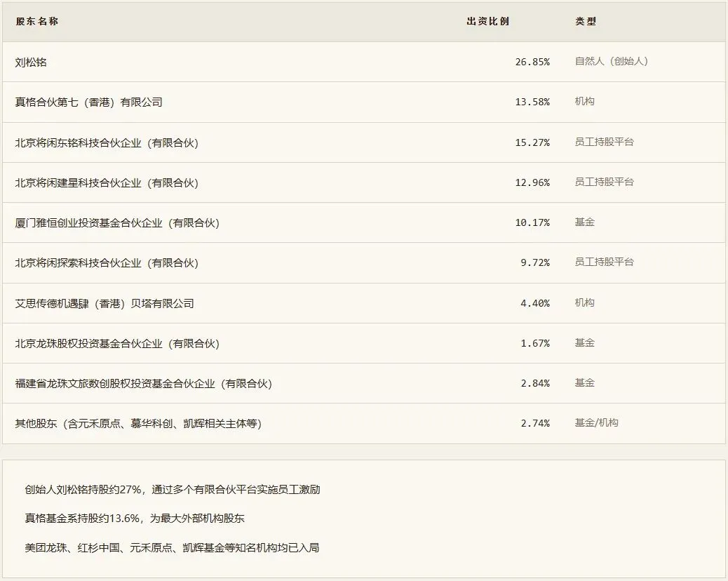Click 机构 type in the 13.58% row
The height and width of the screenshot is (581, 728).
[584, 101]
